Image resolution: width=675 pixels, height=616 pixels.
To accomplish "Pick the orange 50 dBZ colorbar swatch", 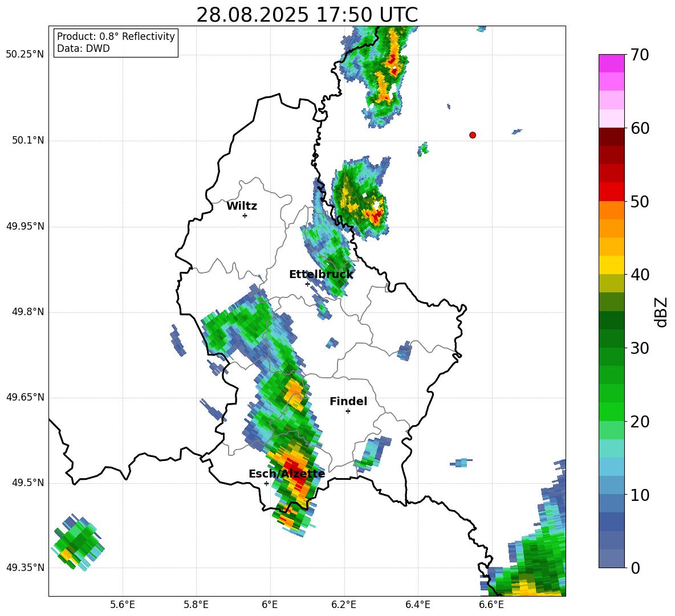I will point(611,210).
